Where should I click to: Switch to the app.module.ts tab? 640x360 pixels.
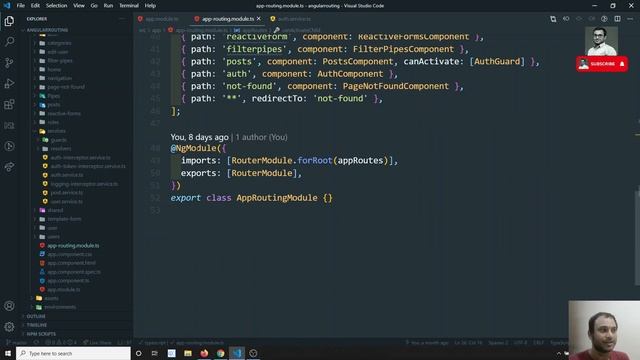coord(159,19)
